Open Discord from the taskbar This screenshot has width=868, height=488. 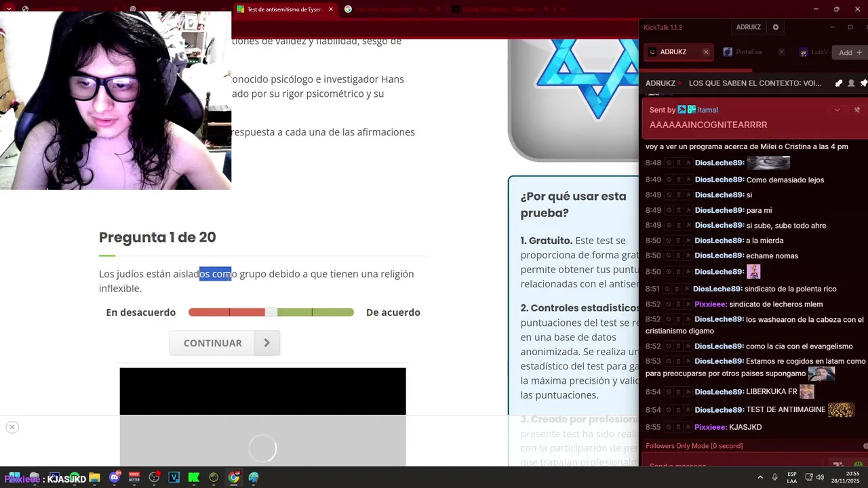pos(114,477)
